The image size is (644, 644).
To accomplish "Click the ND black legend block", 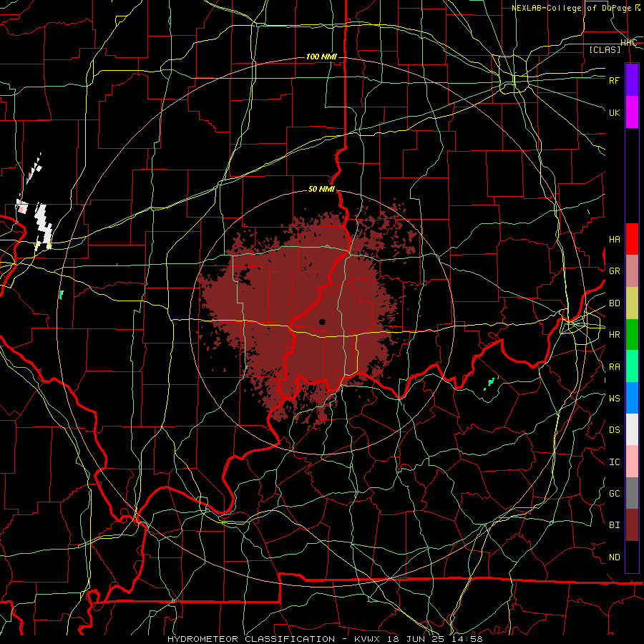I will 632,557.
